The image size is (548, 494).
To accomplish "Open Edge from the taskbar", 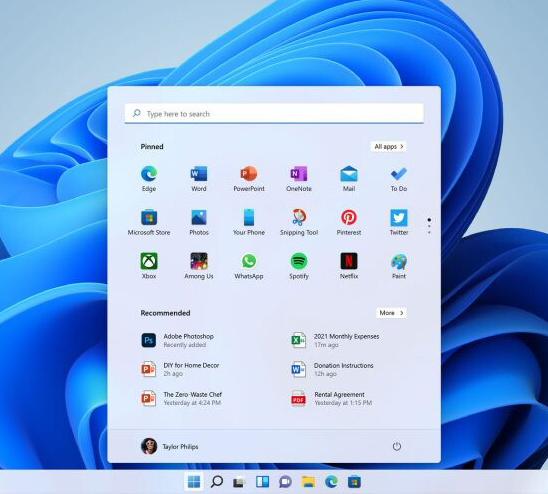I will click(x=331, y=482).
